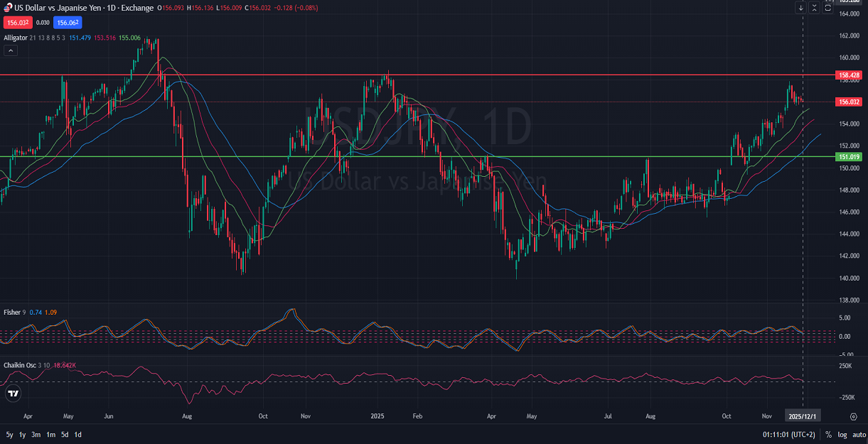Image resolution: width=868 pixels, height=444 pixels.
Task: Click the TradingView logo in the bottom-left corner
Action: tap(12, 393)
